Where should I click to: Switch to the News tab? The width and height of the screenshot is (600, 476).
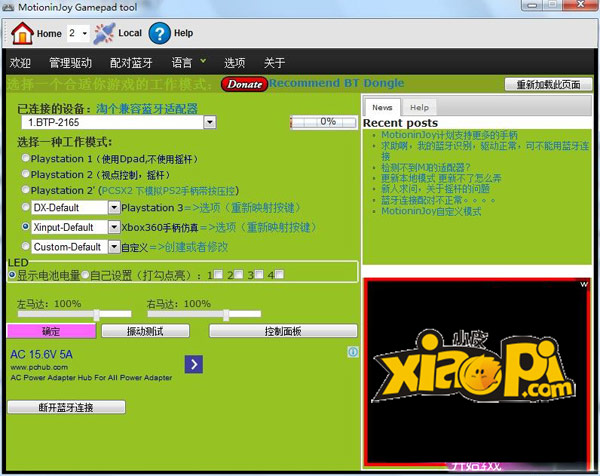382,108
